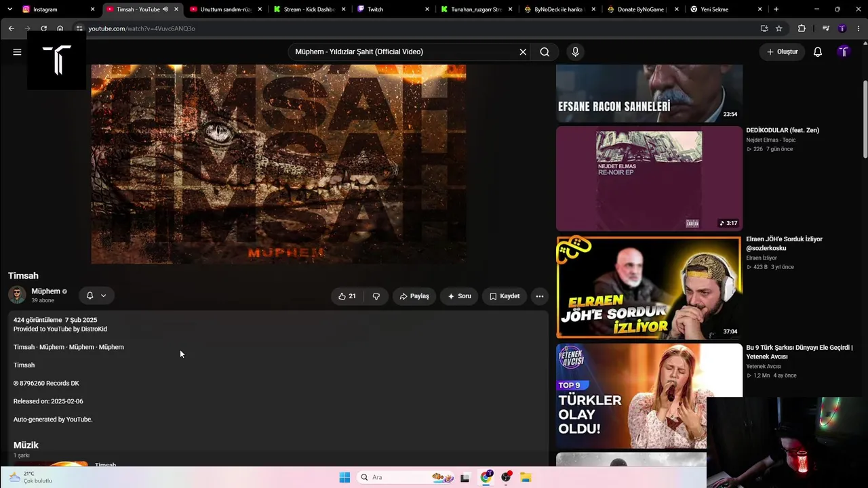Click the browser address bar URL
The image size is (868, 488).
142,28
